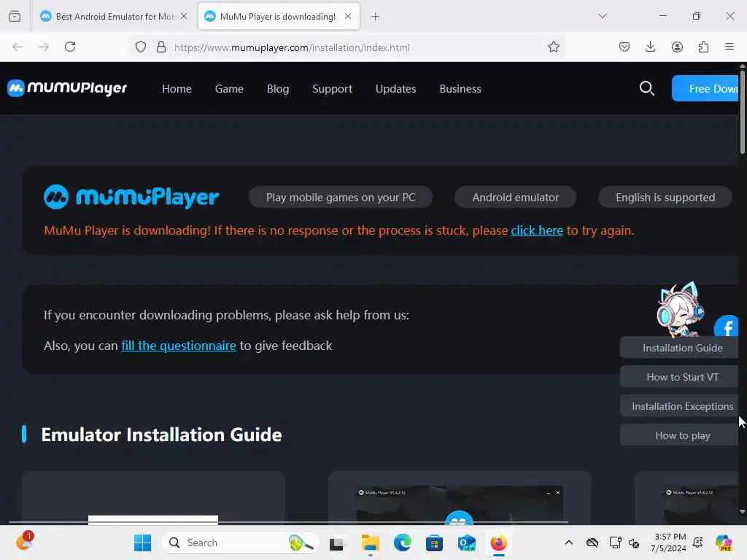Go back to the previous page

point(18,47)
